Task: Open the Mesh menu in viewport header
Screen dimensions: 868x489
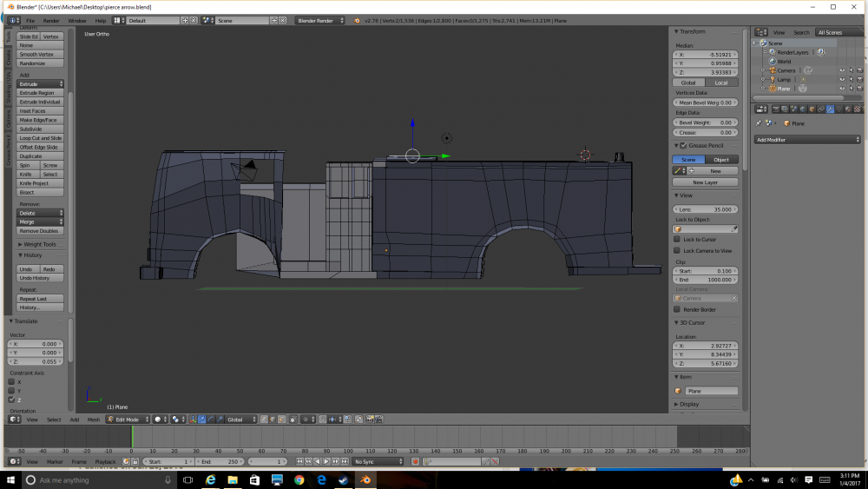Action: (93, 420)
